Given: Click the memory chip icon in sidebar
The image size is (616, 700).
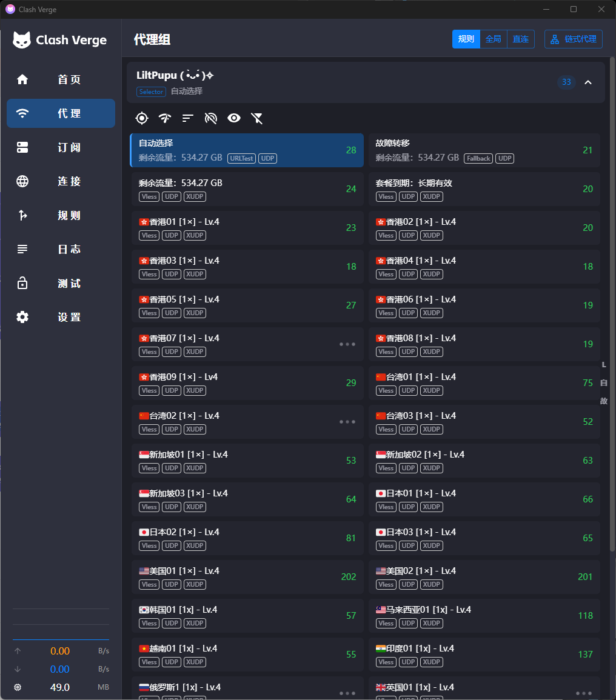Looking at the screenshot, I should coord(18,687).
